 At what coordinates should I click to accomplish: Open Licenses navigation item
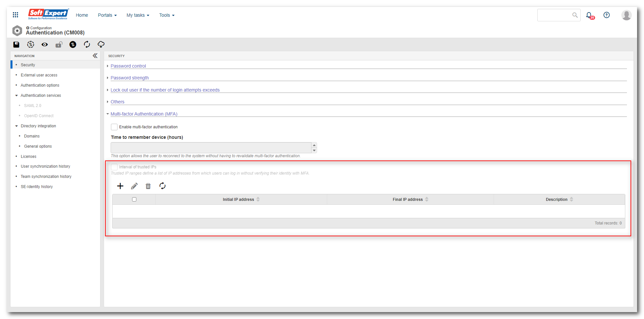click(x=28, y=157)
